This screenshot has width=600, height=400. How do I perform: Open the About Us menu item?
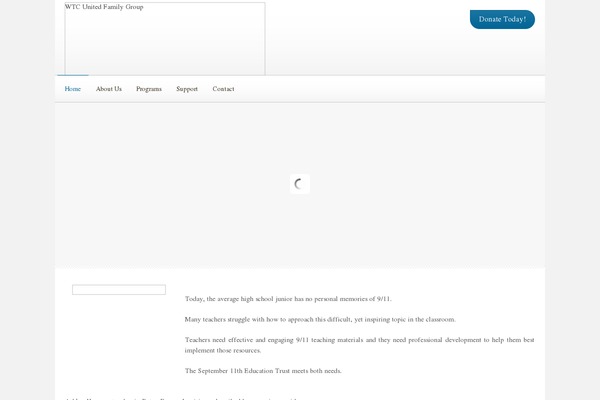click(x=109, y=89)
